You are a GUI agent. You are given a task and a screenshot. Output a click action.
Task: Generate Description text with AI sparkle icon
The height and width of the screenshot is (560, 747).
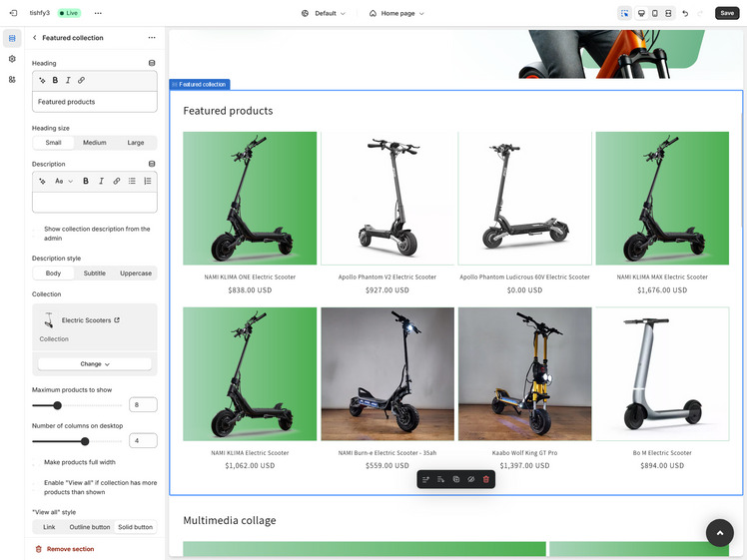click(42, 181)
